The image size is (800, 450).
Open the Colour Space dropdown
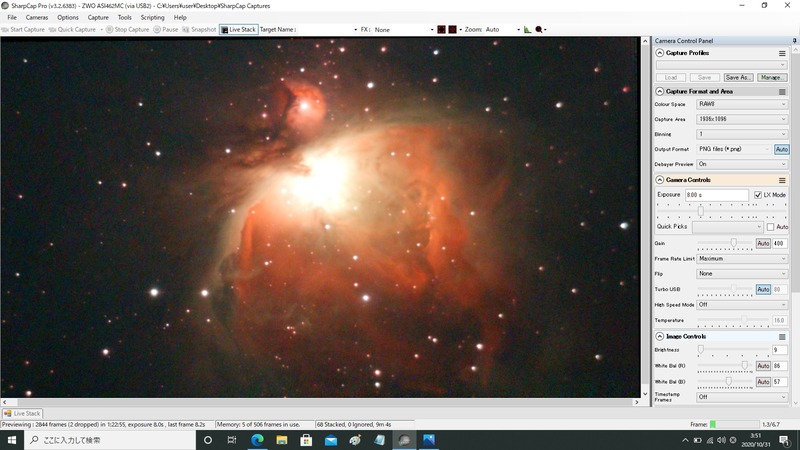(x=742, y=104)
